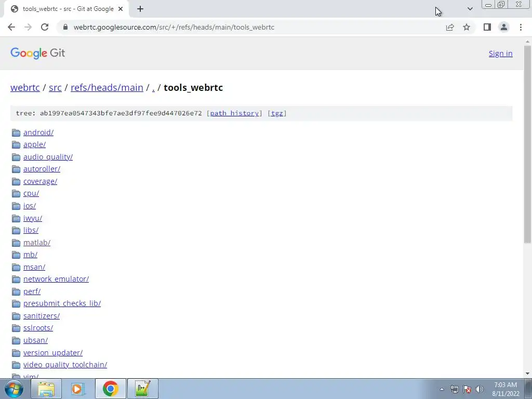Browse the sslroots/ directory
This screenshot has width=532, height=399.
coord(38,328)
